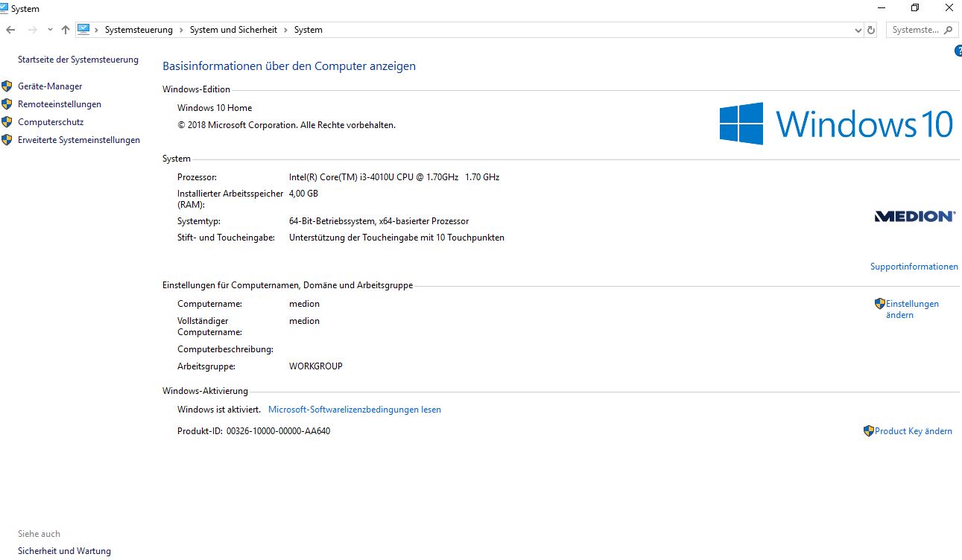Click shield icon beside Product Key ändern

[868, 431]
